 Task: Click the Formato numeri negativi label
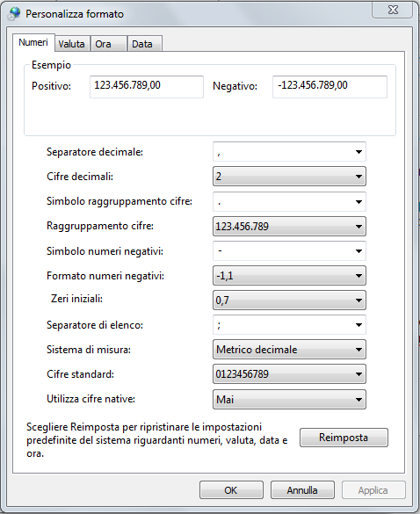pyautogui.click(x=105, y=276)
